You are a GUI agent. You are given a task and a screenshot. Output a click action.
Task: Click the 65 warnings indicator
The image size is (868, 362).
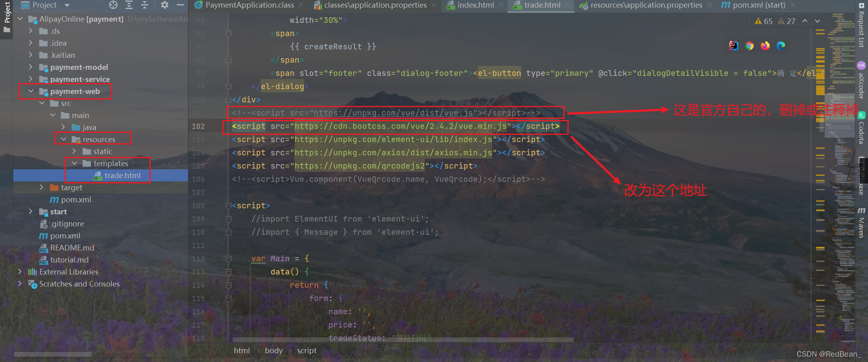pyautogui.click(x=764, y=21)
